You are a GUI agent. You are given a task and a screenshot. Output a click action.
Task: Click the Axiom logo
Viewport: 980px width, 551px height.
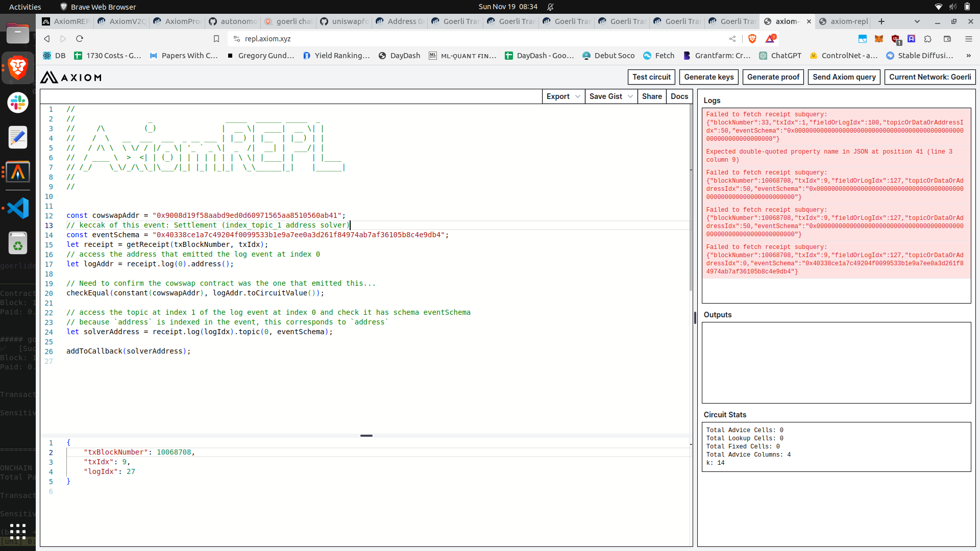(71, 77)
